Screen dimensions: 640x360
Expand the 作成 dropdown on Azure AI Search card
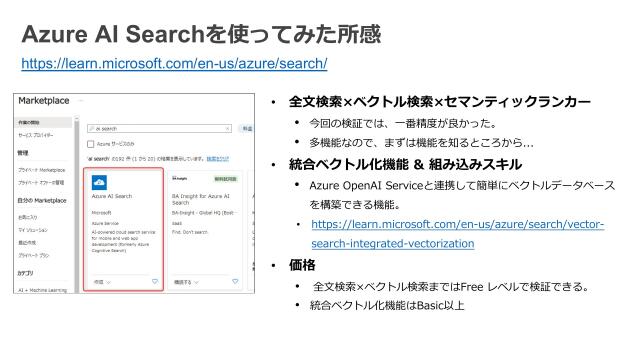click(x=102, y=282)
